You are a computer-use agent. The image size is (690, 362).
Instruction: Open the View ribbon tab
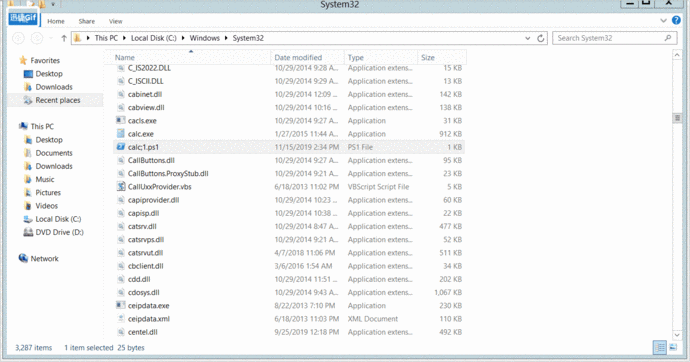[x=116, y=21]
